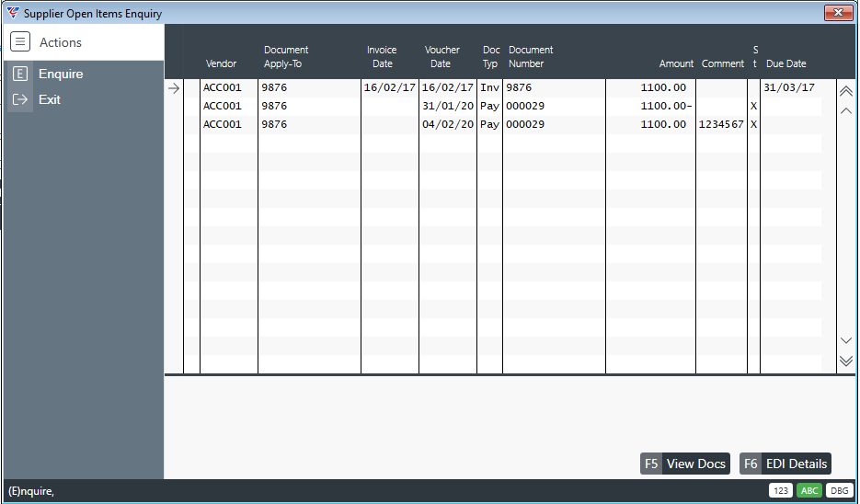Viewport: 860px width, 504px height.
Task: Click document number 000029 in 04/02/20 row
Action: [x=525, y=124]
